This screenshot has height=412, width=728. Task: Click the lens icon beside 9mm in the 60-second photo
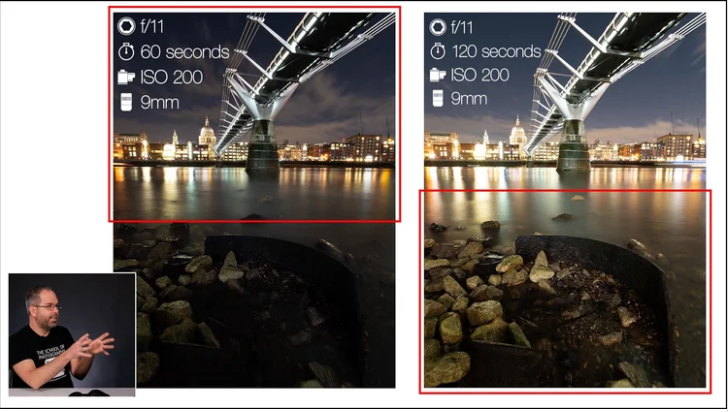[126, 102]
